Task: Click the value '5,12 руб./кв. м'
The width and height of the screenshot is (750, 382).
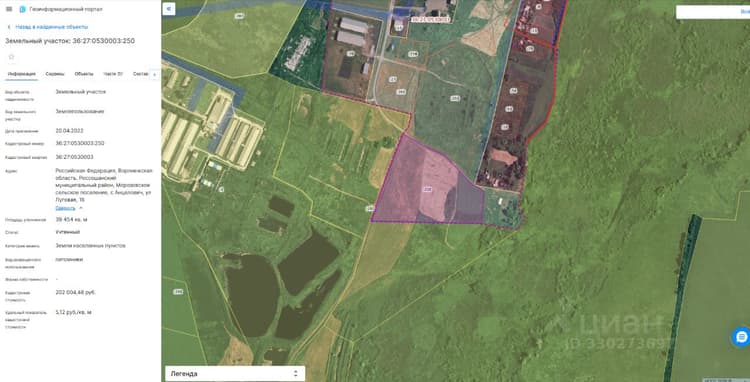Action: point(73,312)
